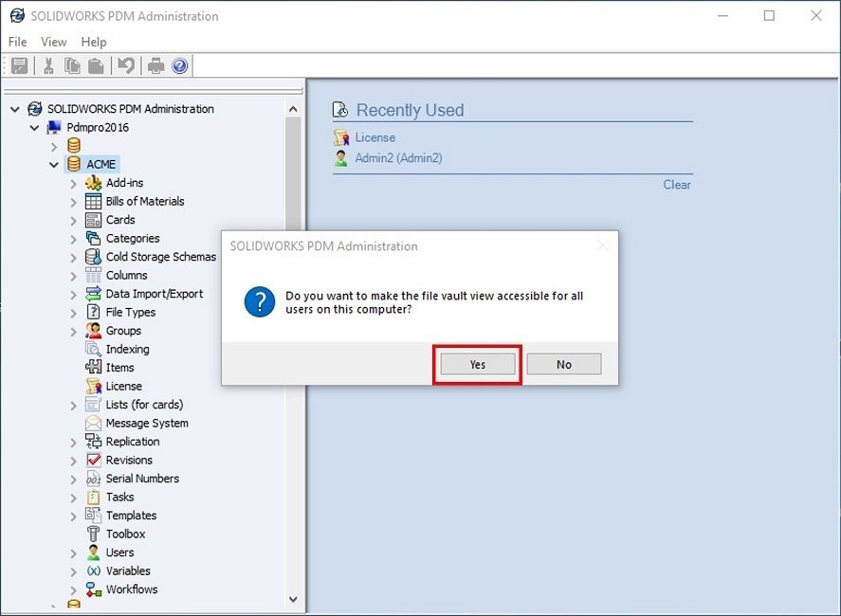Select the Workflows node icon
Screen dimensions: 841x616
point(93,589)
